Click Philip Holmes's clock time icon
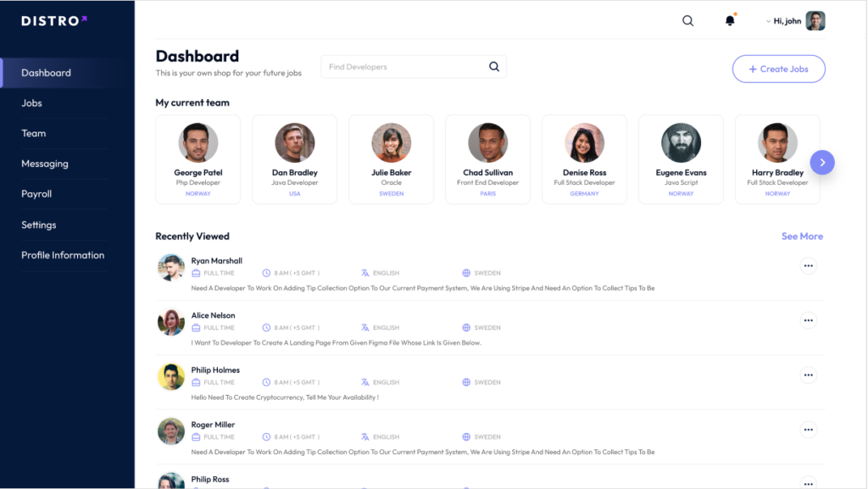The image size is (868, 489). [266, 382]
